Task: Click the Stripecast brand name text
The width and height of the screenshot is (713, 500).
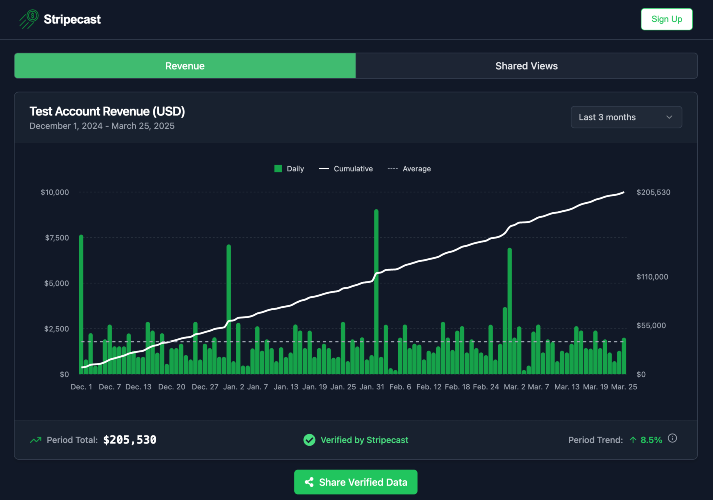Action: coord(72,20)
